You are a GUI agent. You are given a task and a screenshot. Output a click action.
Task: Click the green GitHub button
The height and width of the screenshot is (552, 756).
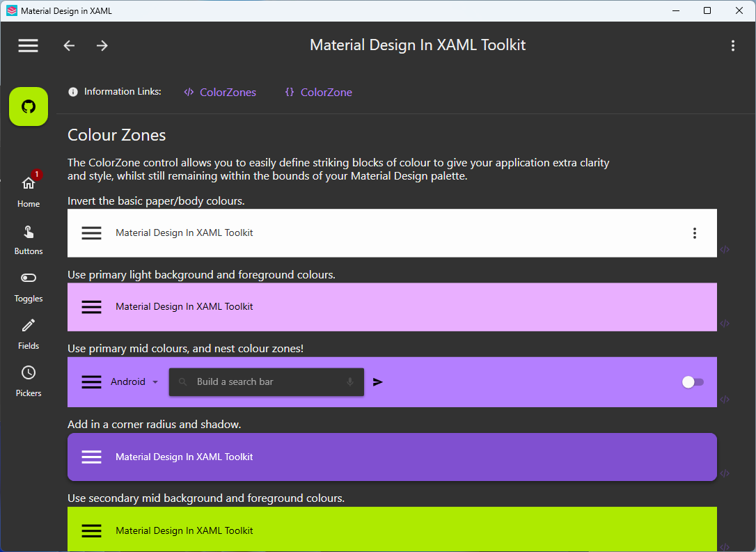[29, 107]
